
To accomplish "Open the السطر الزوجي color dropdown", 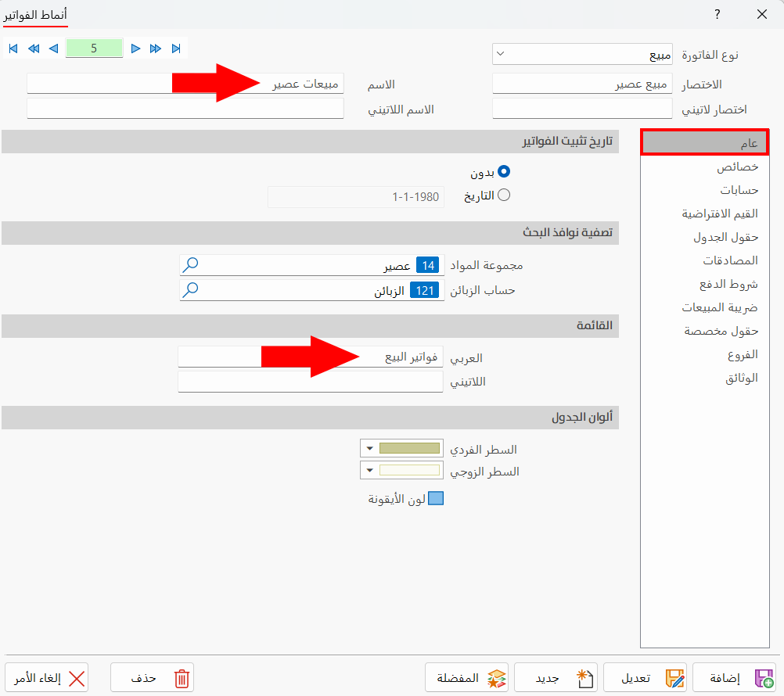I will point(368,470).
